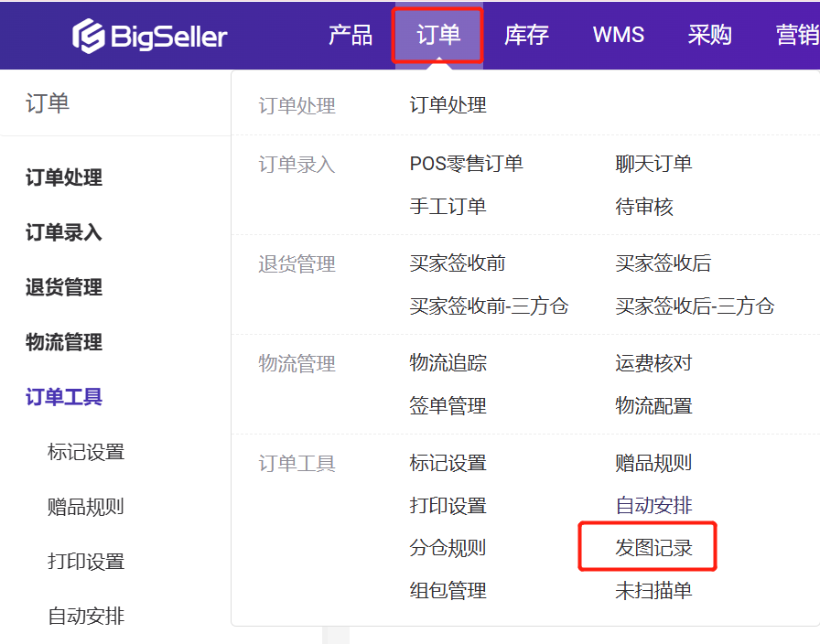Open the highlighted 发图记录 link

click(x=653, y=548)
